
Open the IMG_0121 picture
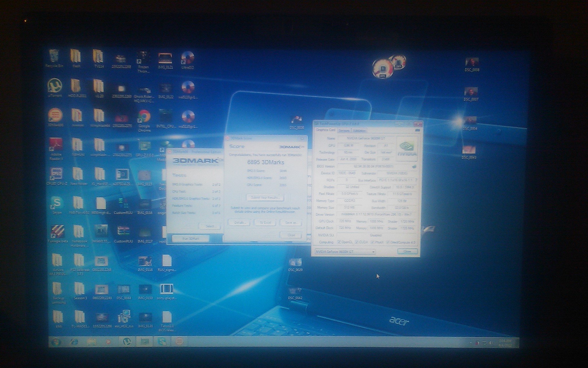pyautogui.click(x=165, y=61)
